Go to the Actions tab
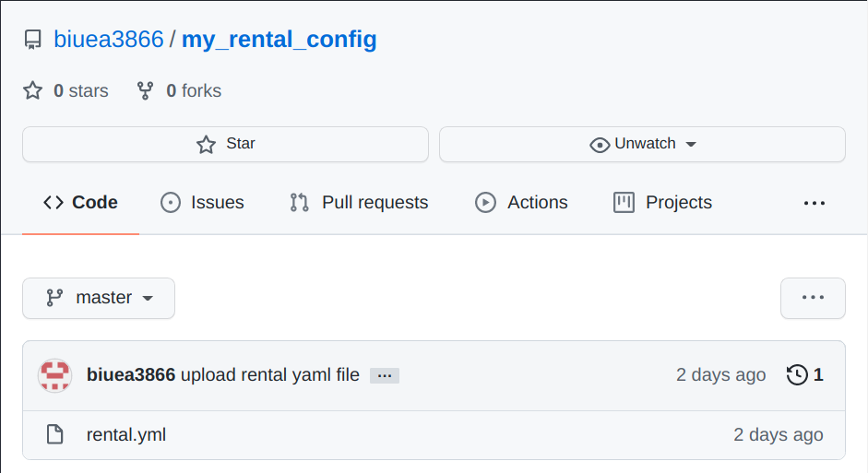Image resolution: width=868 pixels, height=473 pixels. coord(521,203)
